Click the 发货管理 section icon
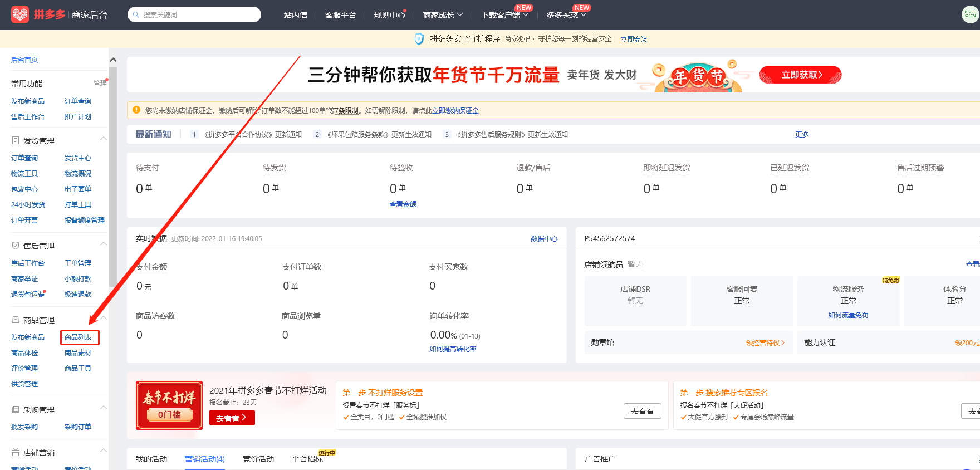 coord(16,140)
